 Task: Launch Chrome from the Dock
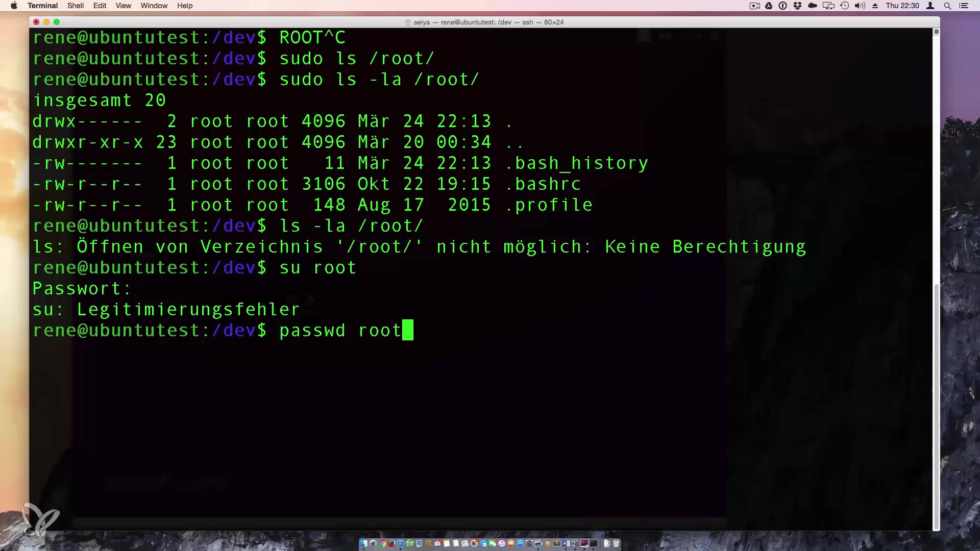coord(382,543)
